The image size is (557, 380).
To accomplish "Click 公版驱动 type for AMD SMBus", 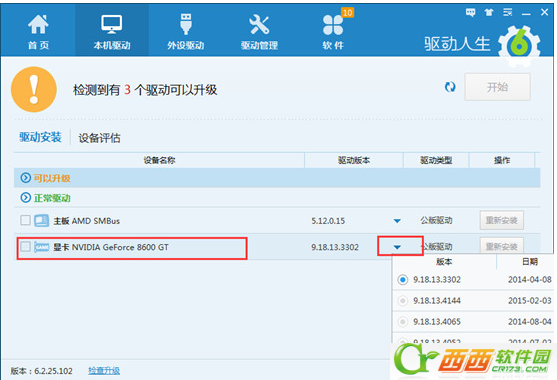I will coord(436,221).
